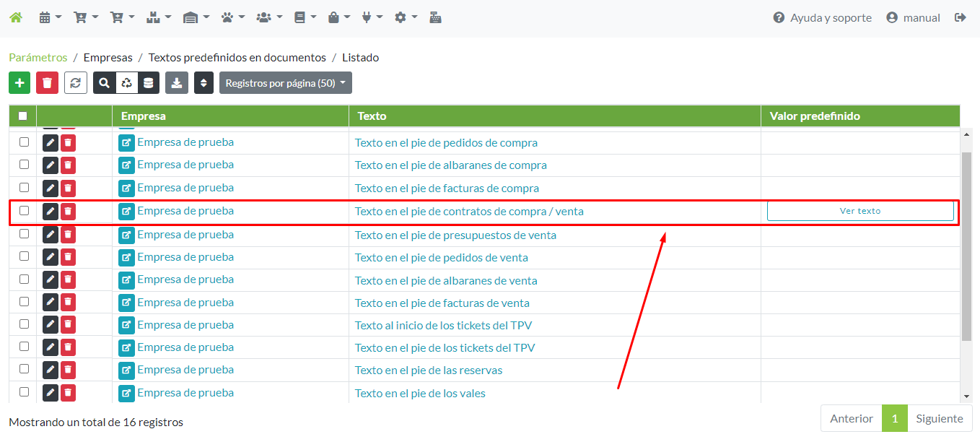980x442 pixels.
Task: Click the 'Ver texto' button
Action: (x=860, y=211)
